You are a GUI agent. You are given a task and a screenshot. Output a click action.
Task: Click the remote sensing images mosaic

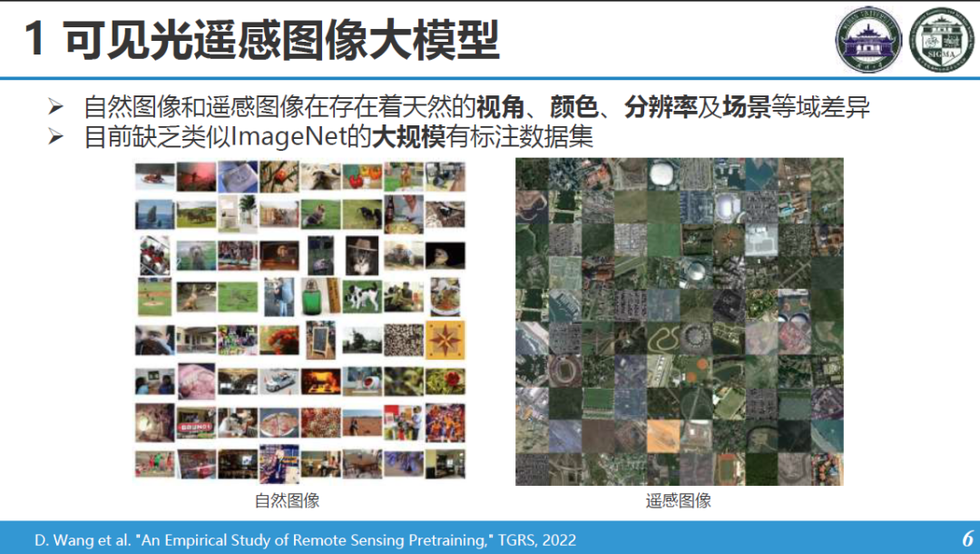(x=680, y=322)
